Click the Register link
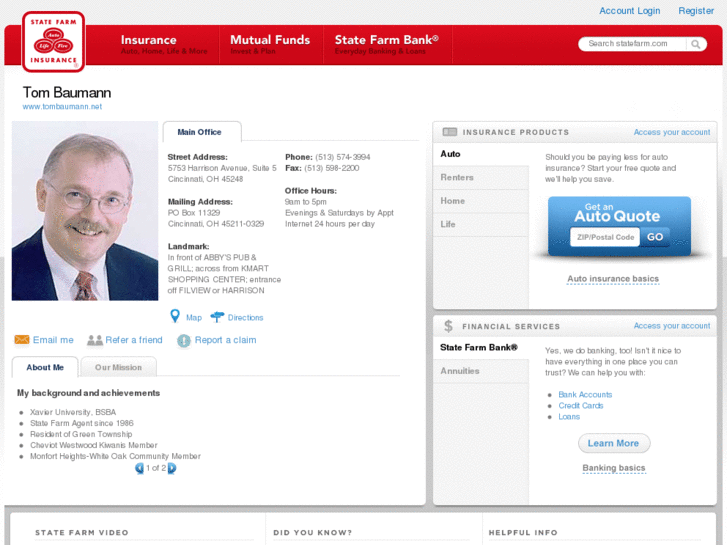 [x=696, y=11]
